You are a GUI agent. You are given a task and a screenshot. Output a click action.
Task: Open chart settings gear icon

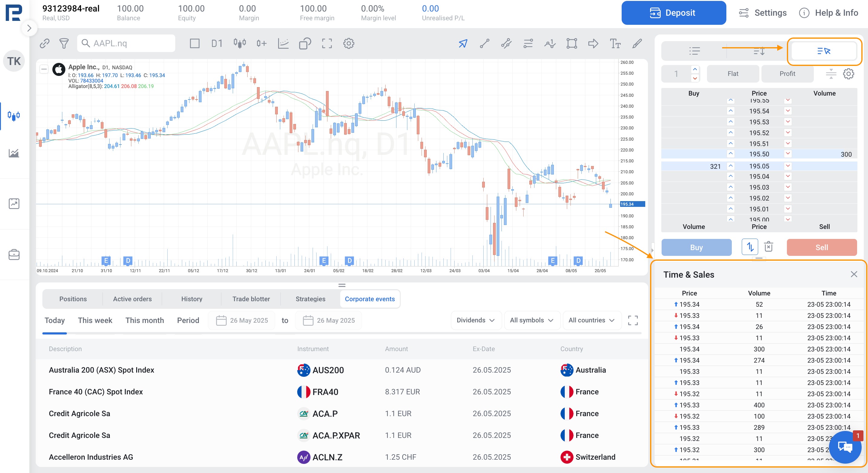click(349, 44)
